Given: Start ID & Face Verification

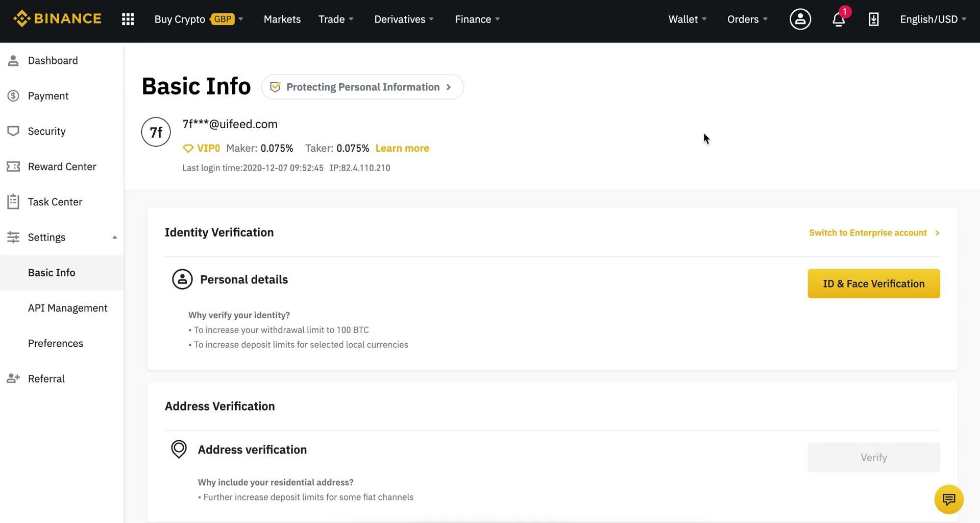Looking at the screenshot, I should pyautogui.click(x=874, y=283).
